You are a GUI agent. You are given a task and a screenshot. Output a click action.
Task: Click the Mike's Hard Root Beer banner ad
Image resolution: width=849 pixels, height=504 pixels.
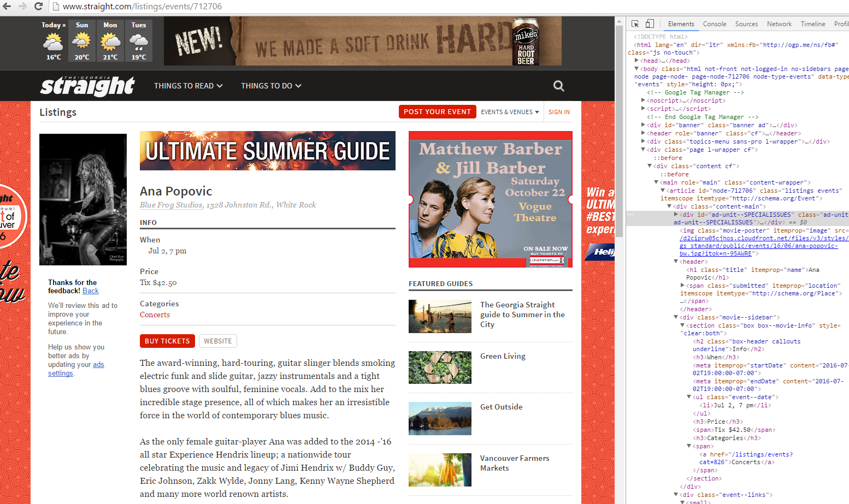coord(363,41)
